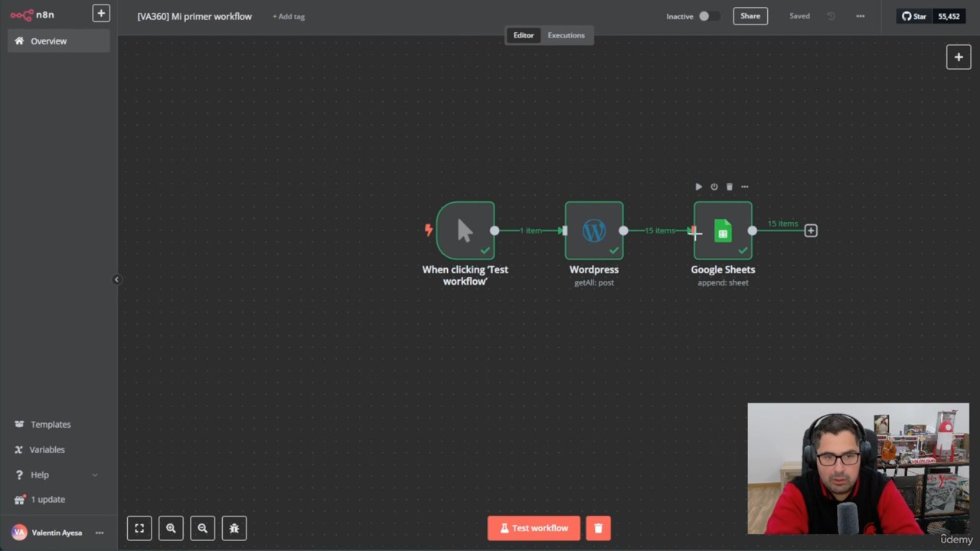
Task: Click the Google Sheets output connector
Action: (753, 230)
